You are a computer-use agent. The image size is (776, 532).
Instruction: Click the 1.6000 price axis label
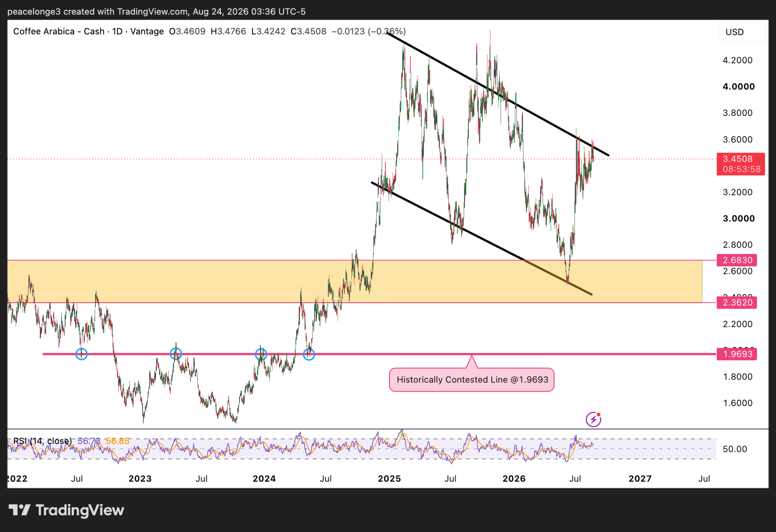737,403
